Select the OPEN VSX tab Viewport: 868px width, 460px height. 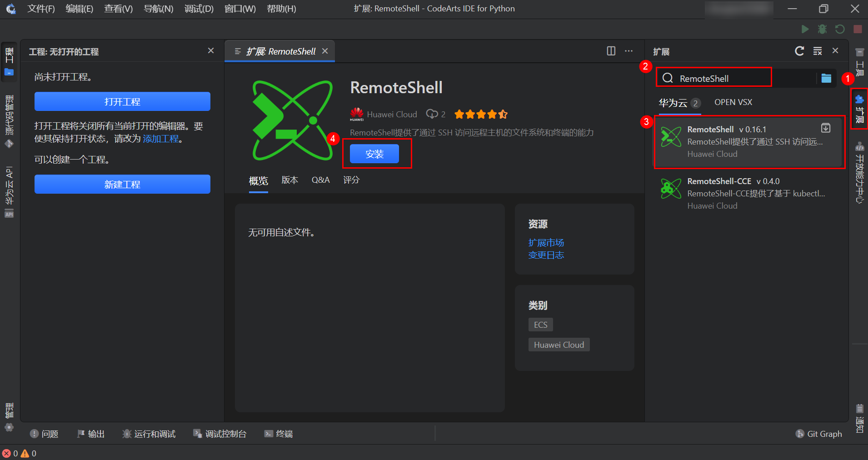(x=733, y=102)
